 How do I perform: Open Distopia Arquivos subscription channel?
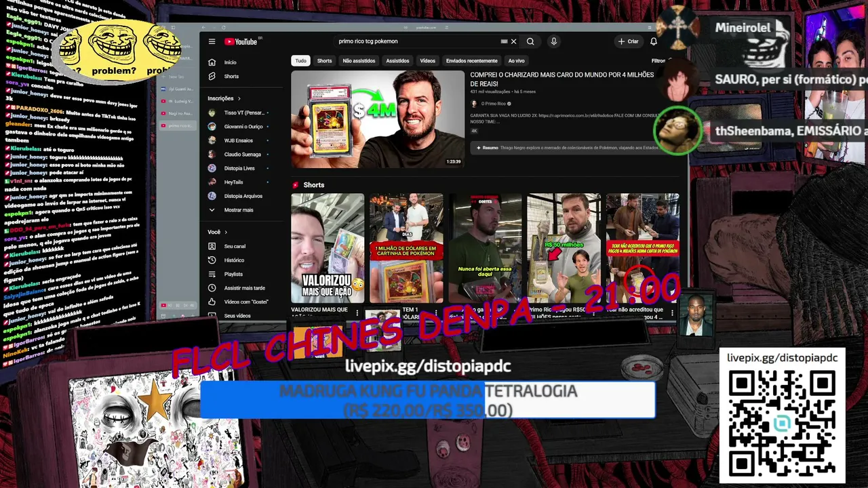241,196
